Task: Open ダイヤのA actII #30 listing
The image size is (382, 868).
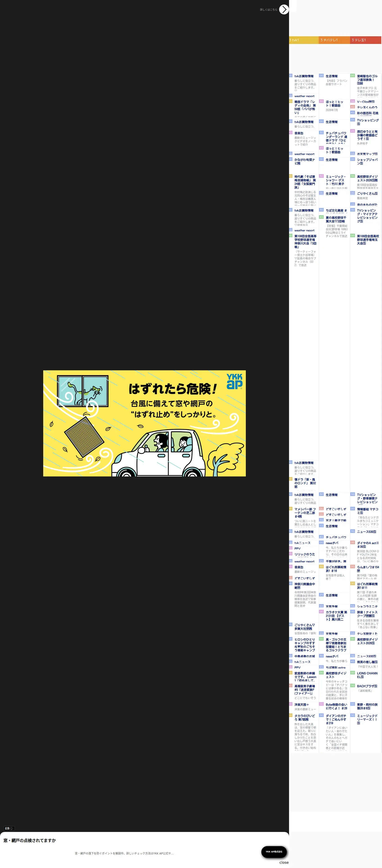Action: click(368, 544)
